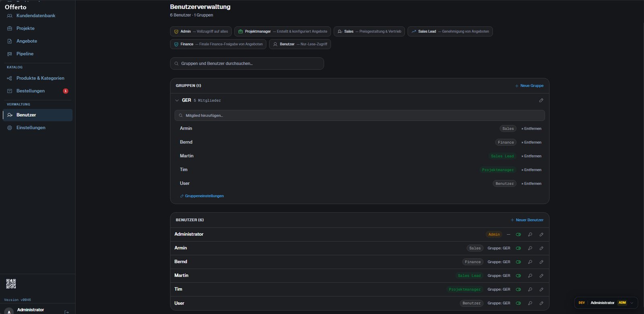Focus the Gruppen und Benutzer search field
Viewport: 644px width, 314px height.
point(247,64)
